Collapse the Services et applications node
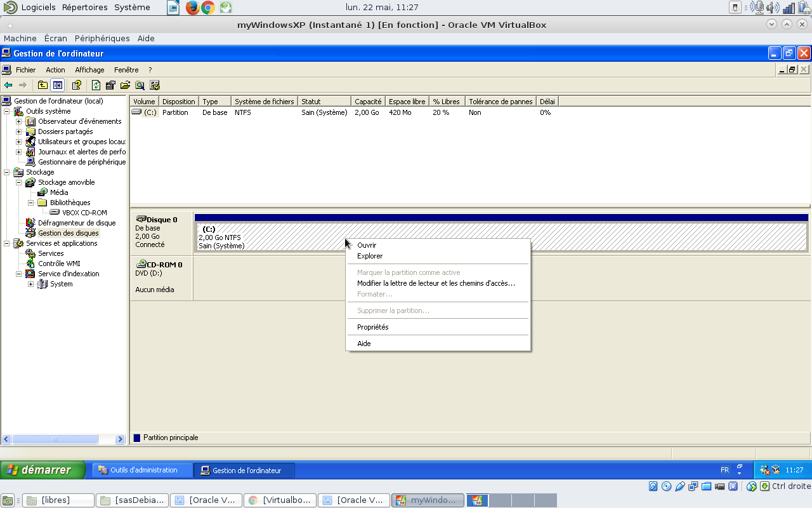 click(7, 243)
